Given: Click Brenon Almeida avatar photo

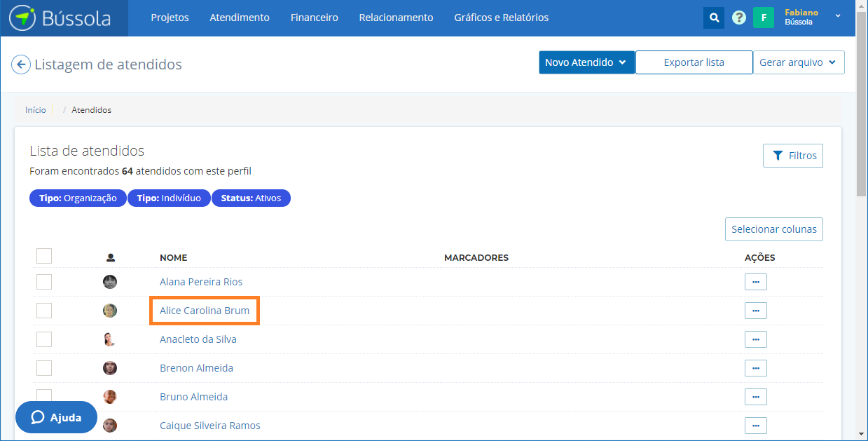Looking at the screenshot, I should pyautogui.click(x=110, y=368).
